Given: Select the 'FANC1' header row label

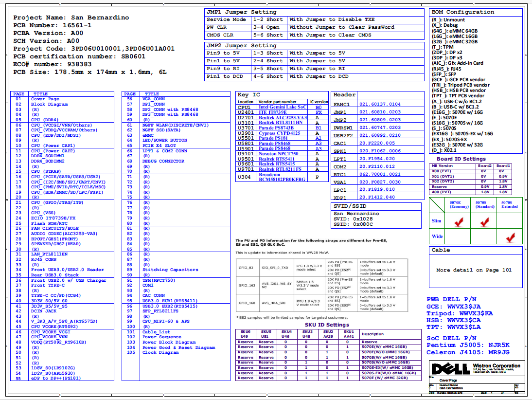Looking at the screenshot, I should tap(342, 105).
